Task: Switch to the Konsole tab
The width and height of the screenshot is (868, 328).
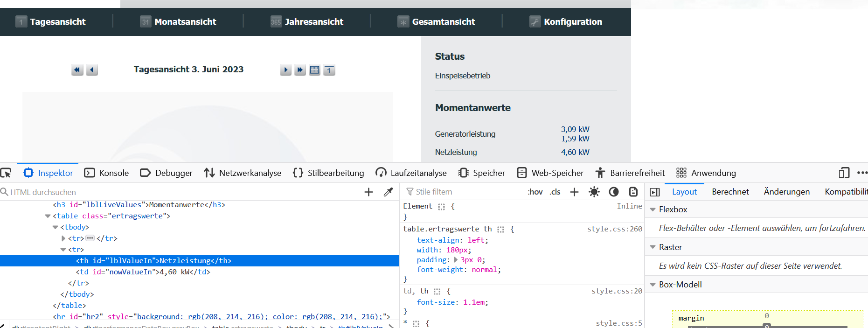Action: [x=107, y=173]
